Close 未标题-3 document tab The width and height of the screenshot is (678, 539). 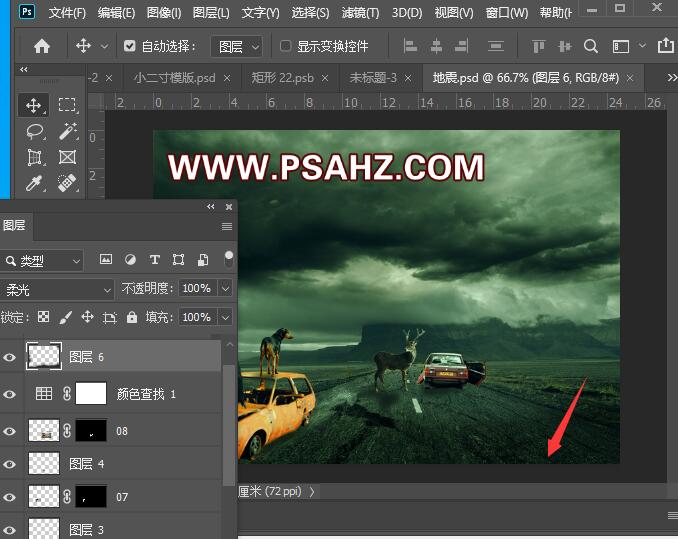click(x=408, y=78)
